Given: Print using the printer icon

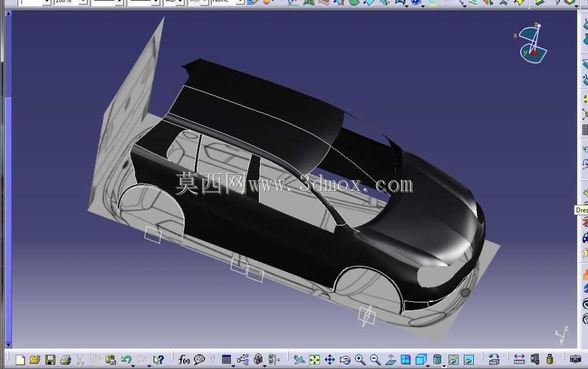Looking at the screenshot, I should 65,360.
